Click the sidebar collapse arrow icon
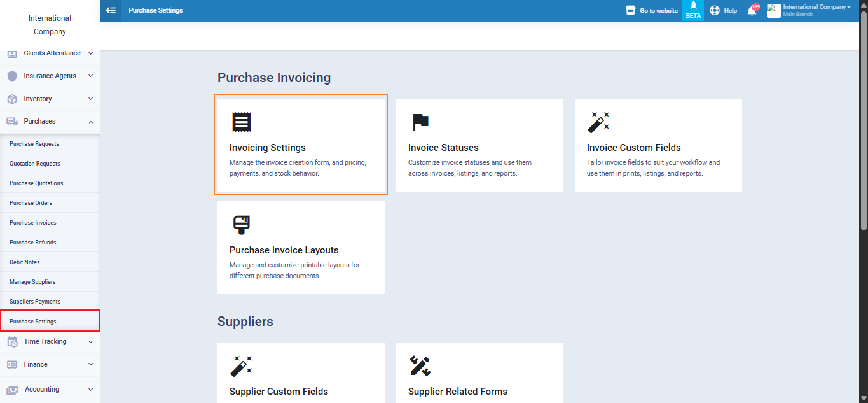This screenshot has width=868, height=403. (x=111, y=10)
